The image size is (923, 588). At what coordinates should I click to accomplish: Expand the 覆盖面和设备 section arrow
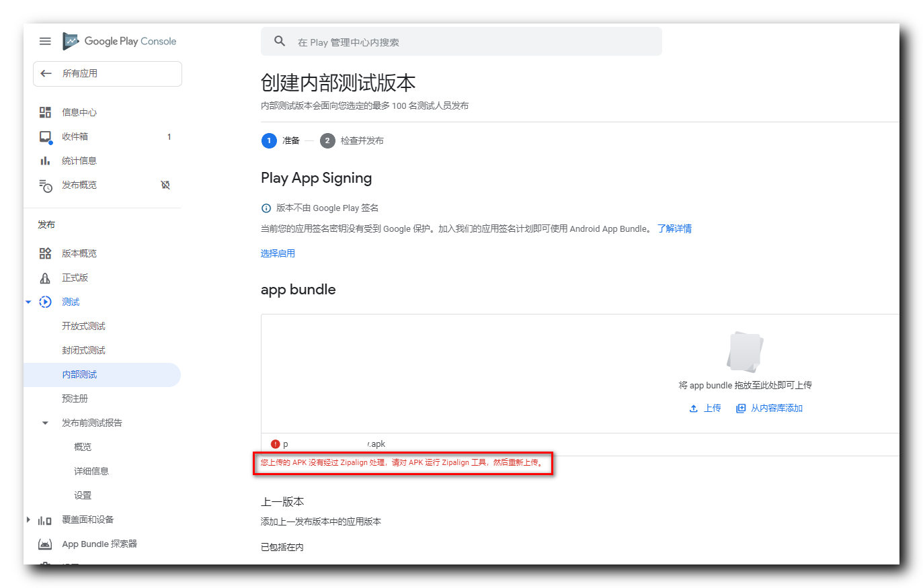click(28, 520)
